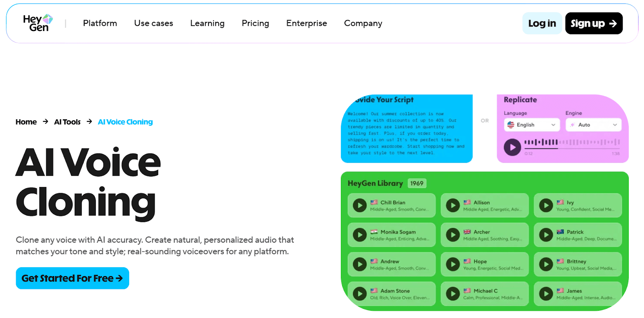This screenshot has width=644, height=318.
Task: Click the Replicate panel heading
Action: coord(520,100)
